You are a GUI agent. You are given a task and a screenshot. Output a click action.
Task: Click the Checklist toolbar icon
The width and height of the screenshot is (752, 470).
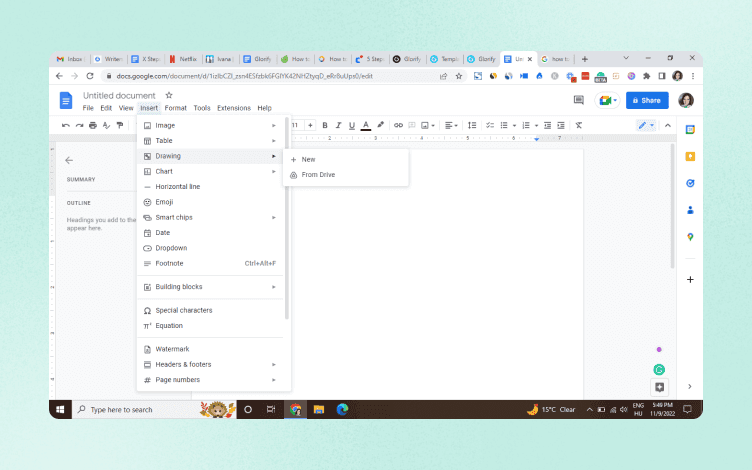point(490,126)
